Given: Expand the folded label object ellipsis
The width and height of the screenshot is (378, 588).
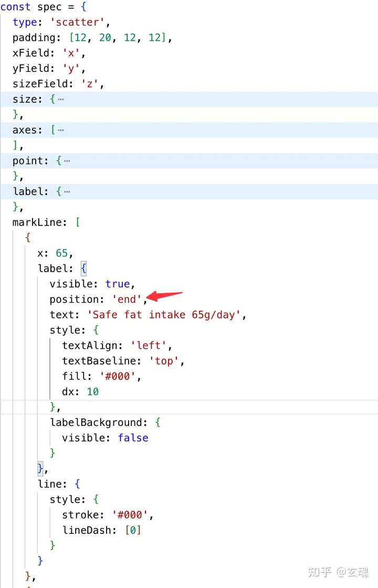Looking at the screenshot, I should pyautogui.click(x=67, y=191).
